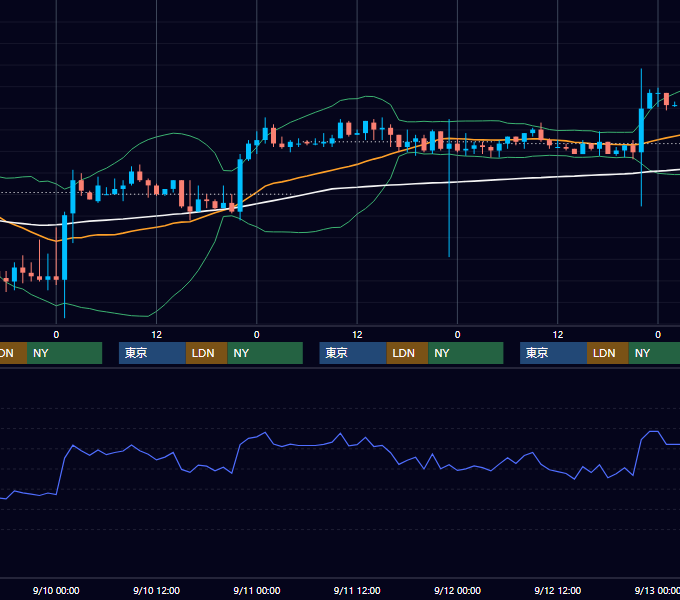Select the 東京 session block on 9/10
This screenshot has height=600, width=680.
(x=152, y=353)
